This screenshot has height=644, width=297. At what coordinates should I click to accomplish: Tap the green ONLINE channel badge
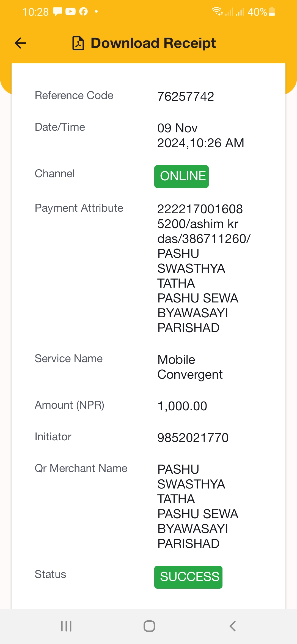(182, 176)
